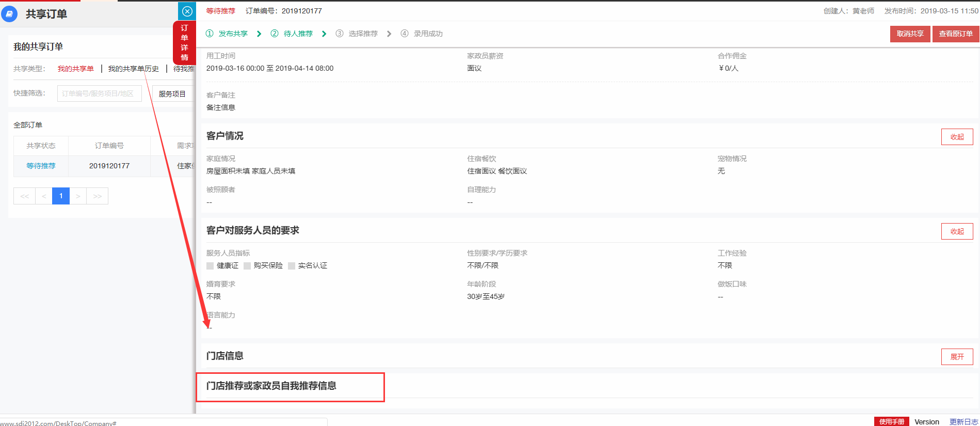Screen dimensions: 980x426
Task: Click the 发布共享 step label
Action: [x=233, y=34]
